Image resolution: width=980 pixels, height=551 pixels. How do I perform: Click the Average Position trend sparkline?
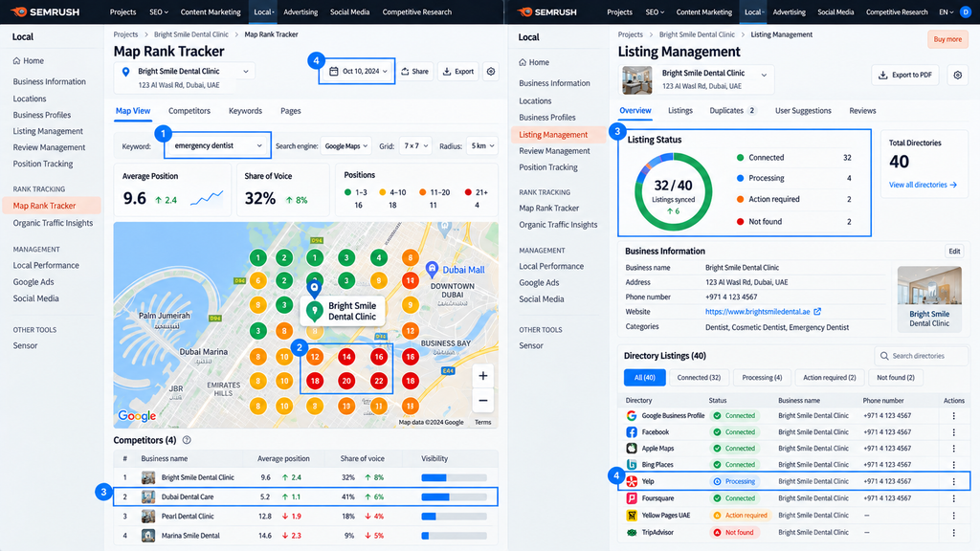coord(207,199)
